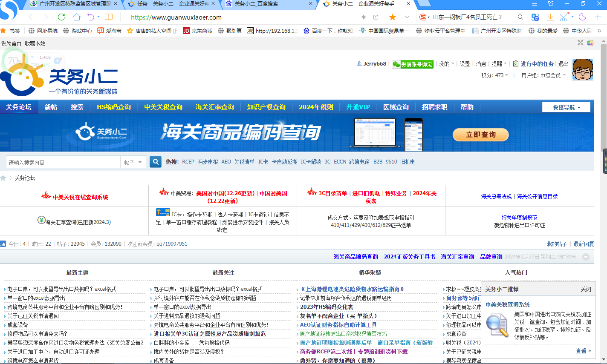Open the downloads arrow icon
This screenshot has width=607, height=364.
point(550,17)
